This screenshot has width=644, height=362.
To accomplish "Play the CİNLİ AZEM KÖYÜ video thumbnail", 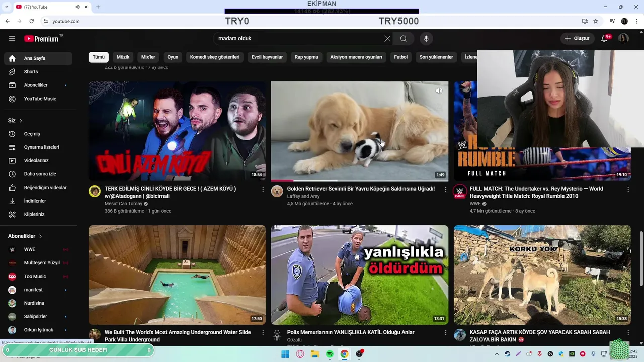I will pyautogui.click(x=177, y=131).
